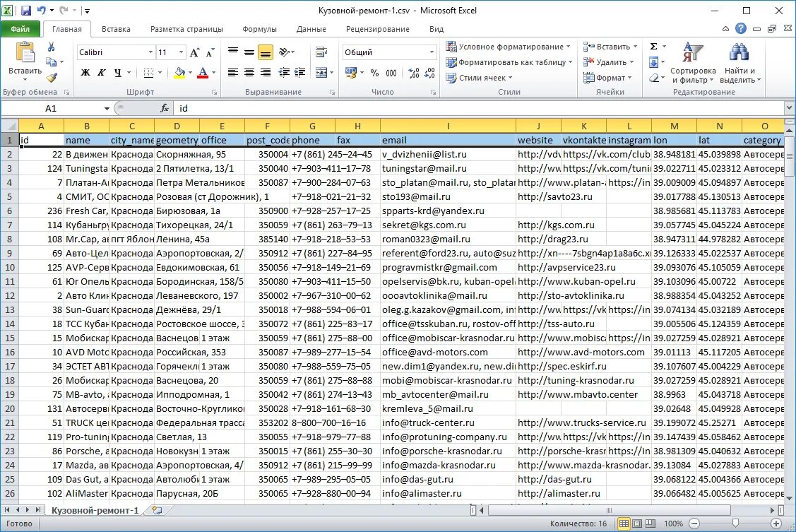Toggle Wrap Text icon
796x532 pixels.
(x=321, y=52)
